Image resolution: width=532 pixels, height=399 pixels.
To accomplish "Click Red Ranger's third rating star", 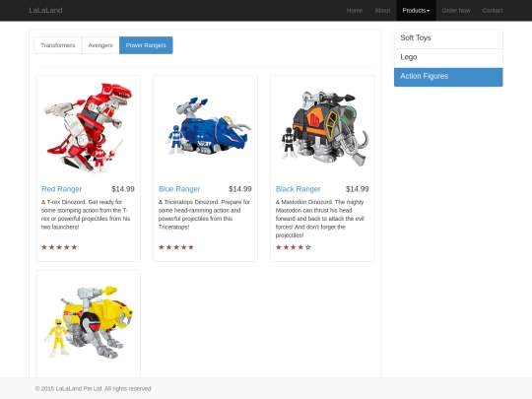I will 59,247.
